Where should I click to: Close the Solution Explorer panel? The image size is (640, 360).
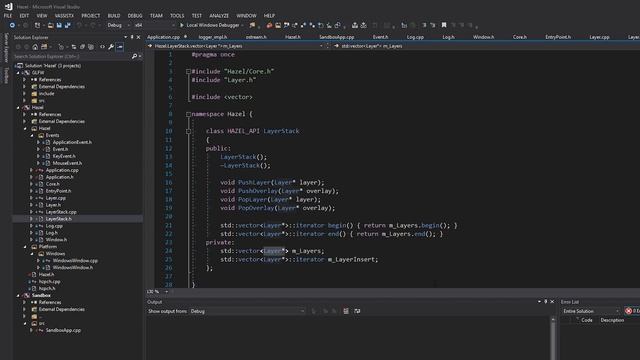point(138,37)
